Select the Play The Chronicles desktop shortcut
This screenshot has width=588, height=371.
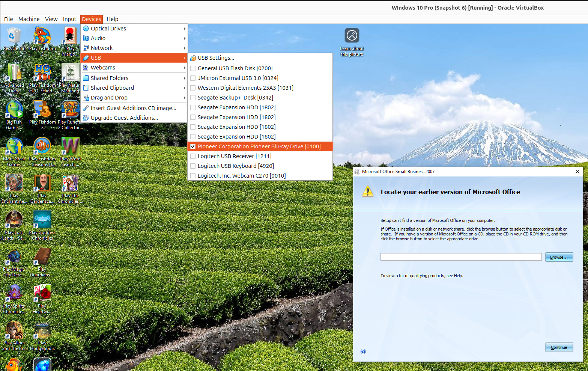click(x=71, y=189)
